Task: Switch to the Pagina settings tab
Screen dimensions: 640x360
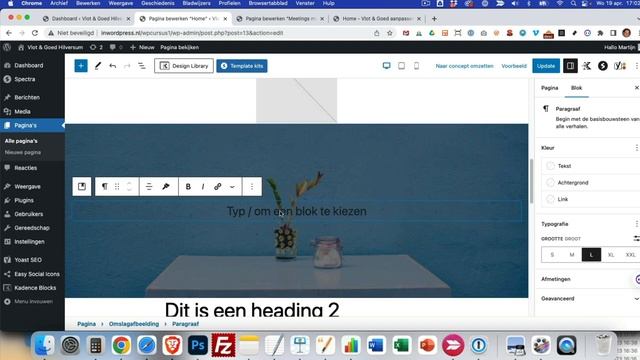Action: coord(549,88)
